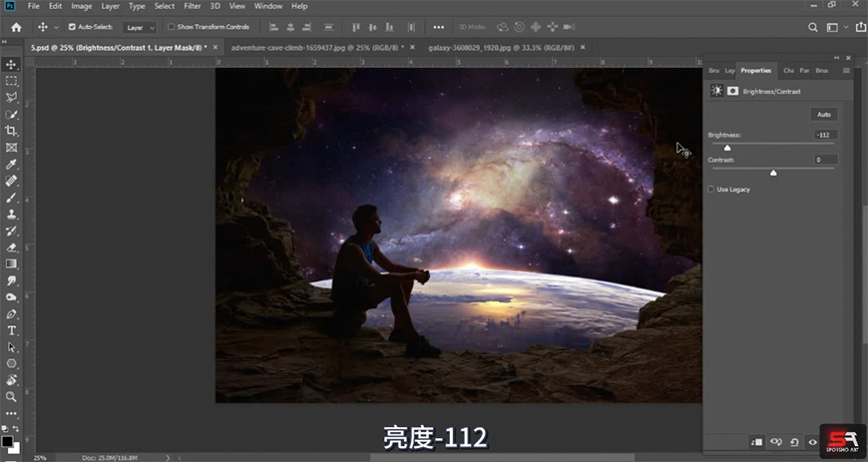Open the File menu
The height and width of the screenshot is (462, 868).
pos(33,6)
